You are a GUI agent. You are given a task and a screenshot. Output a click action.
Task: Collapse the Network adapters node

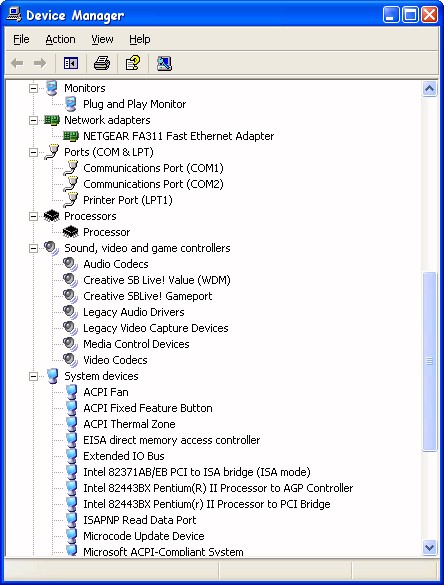click(33, 120)
